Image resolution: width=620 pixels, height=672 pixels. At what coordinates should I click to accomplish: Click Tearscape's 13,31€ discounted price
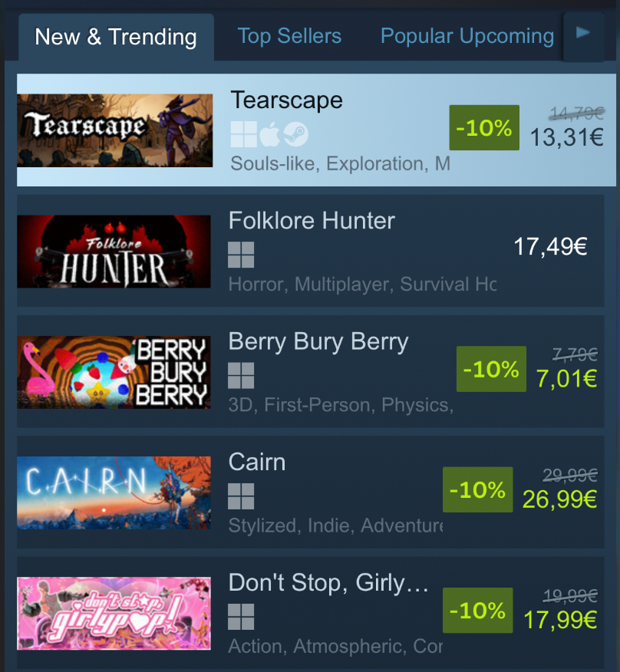(567, 137)
